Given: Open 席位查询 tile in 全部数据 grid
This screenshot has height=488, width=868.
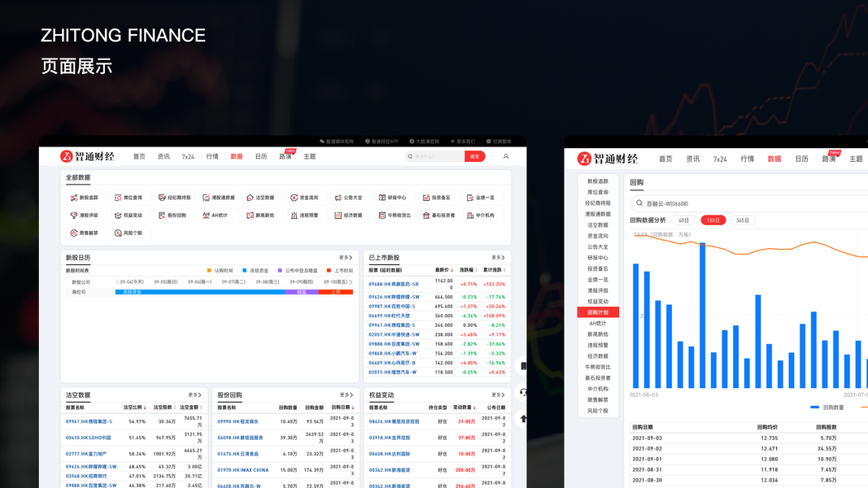Looking at the screenshot, I should pyautogui.click(x=129, y=198).
